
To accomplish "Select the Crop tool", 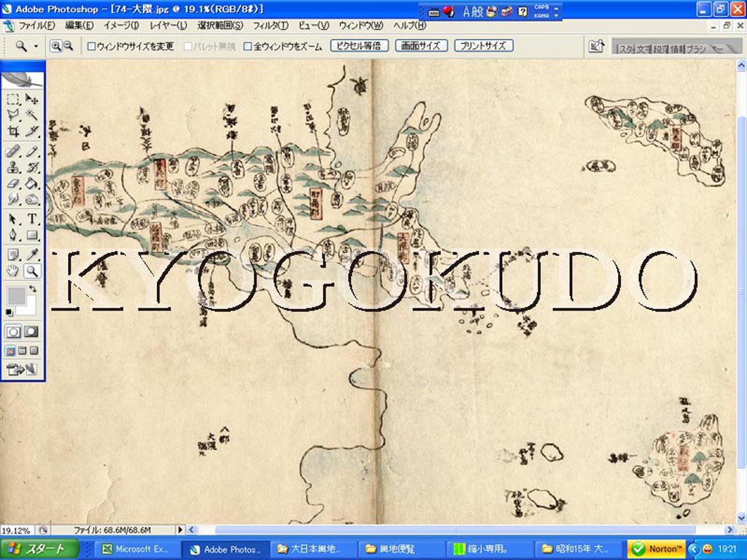I will 13,131.
